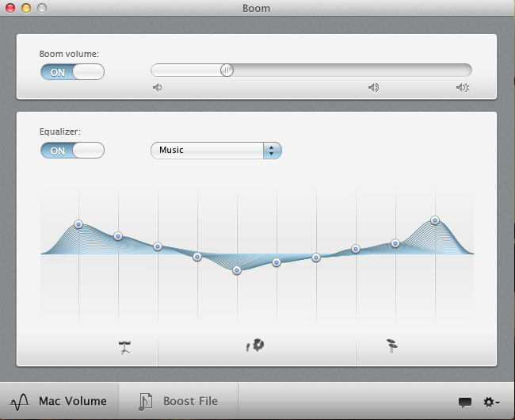Viewport: 515px width, 420px height.
Task: Click the treble cymbal icon below equalizer
Action: pos(392,346)
